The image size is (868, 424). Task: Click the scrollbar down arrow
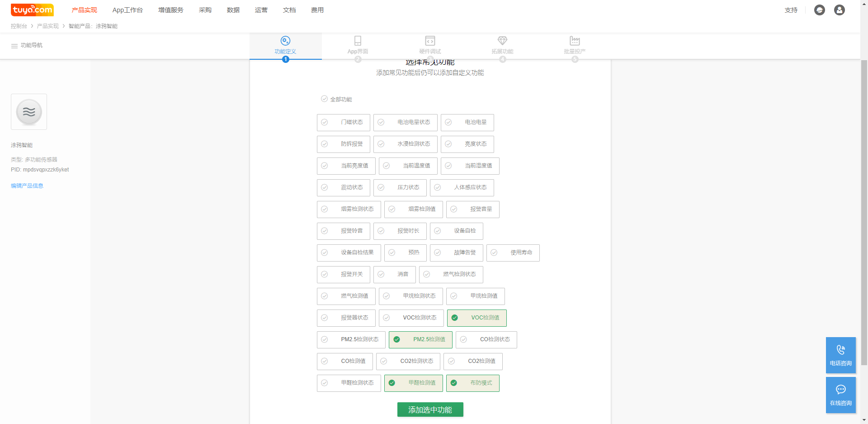pyautogui.click(x=864, y=420)
